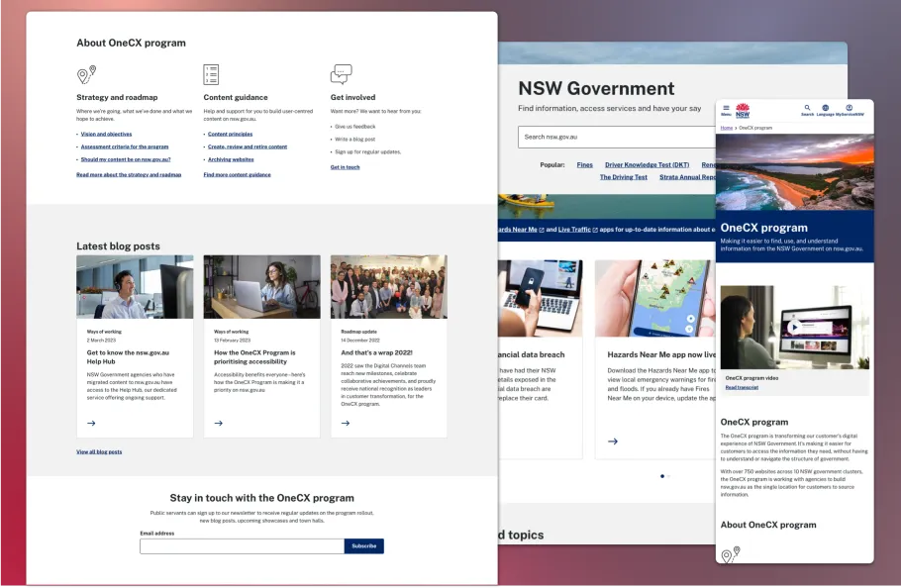Open 'View all blog posts'

click(98, 451)
